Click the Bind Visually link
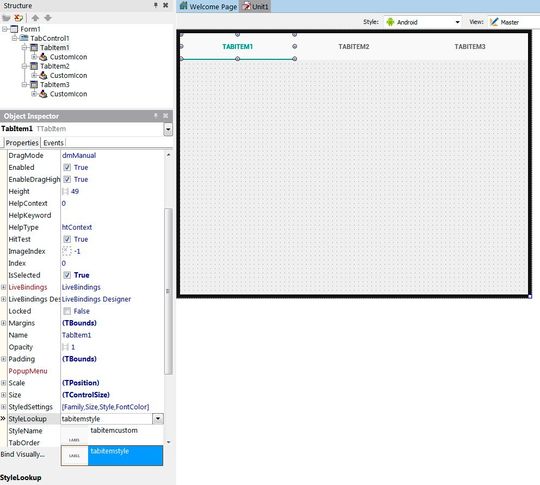The height and width of the screenshot is (485, 540). click(x=23, y=454)
